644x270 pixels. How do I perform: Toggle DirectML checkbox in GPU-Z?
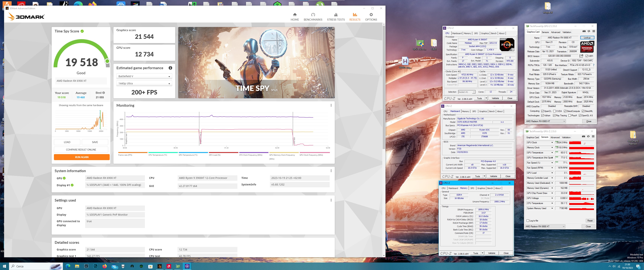(x=583, y=111)
